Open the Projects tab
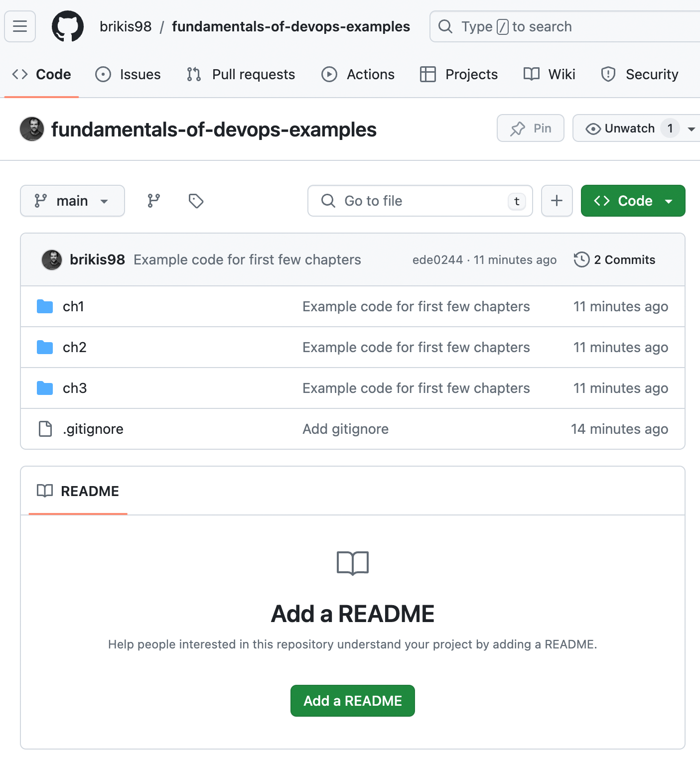 click(459, 74)
